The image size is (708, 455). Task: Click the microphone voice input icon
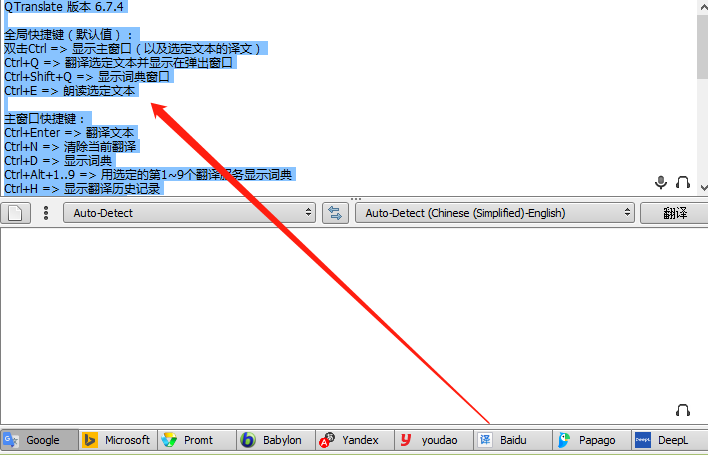pyautogui.click(x=661, y=182)
